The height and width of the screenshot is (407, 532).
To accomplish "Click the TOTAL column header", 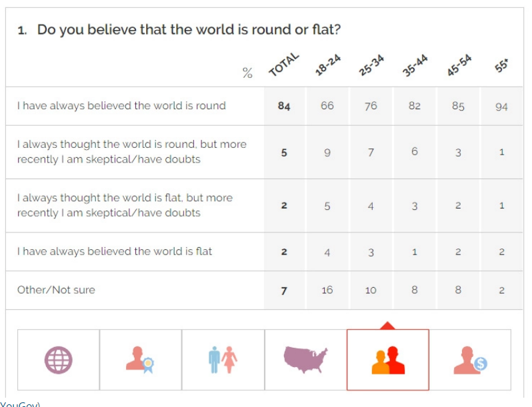I will [285, 65].
